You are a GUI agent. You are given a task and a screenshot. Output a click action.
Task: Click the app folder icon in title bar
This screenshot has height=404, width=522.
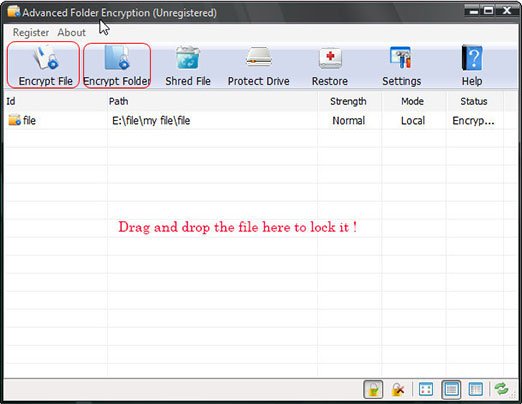click(14, 11)
